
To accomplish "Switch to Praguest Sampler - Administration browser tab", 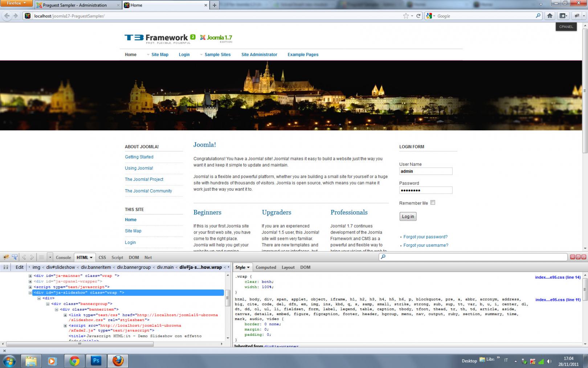I will point(78,5).
